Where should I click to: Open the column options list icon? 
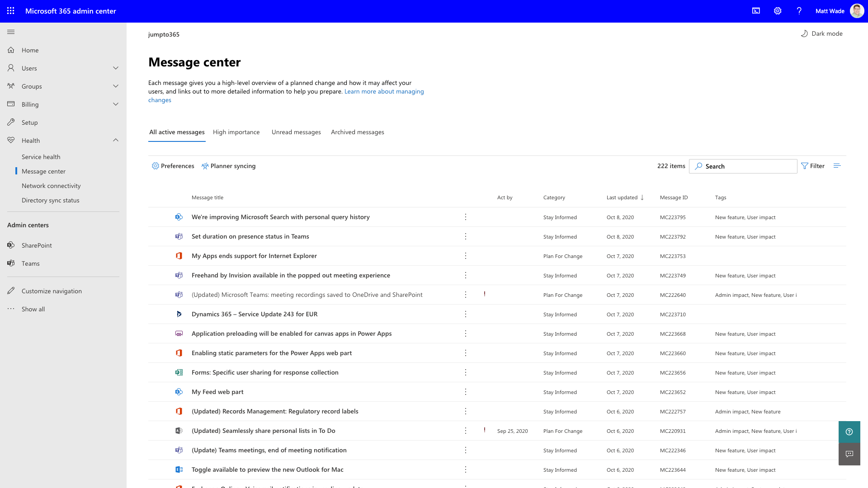837,166
